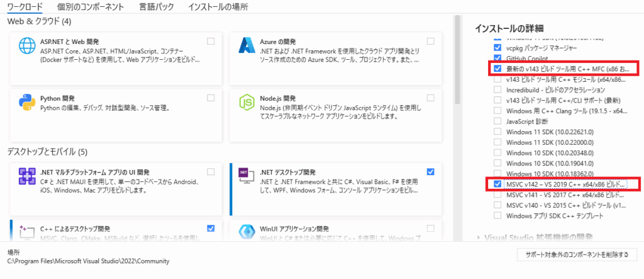
Task: Click the C++ desktop development icon
Action: pos(26,234)
